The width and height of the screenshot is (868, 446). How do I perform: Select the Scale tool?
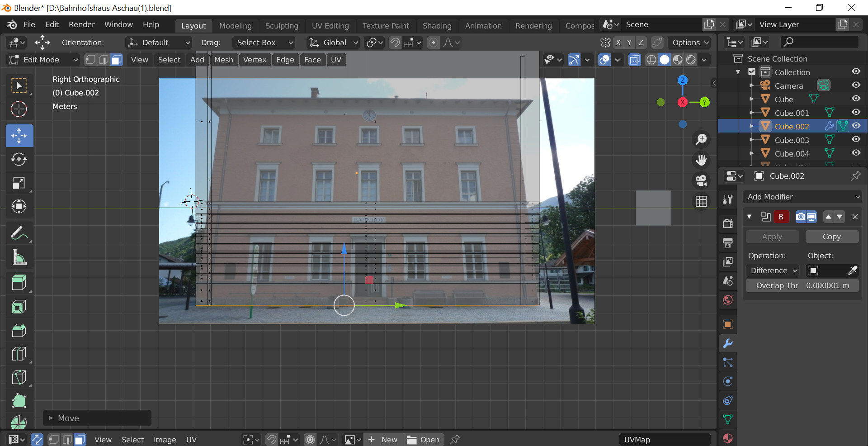click(19, 183)
